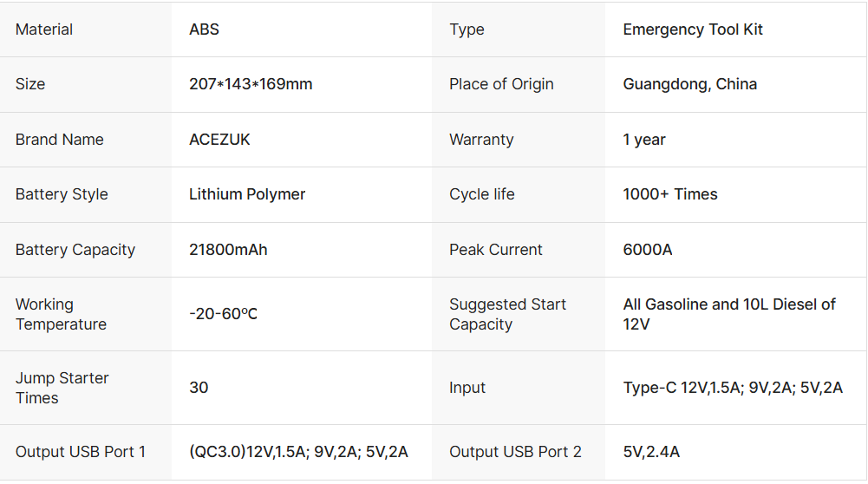Click the Jump Starter Times value 30

[x=199, y=388]
